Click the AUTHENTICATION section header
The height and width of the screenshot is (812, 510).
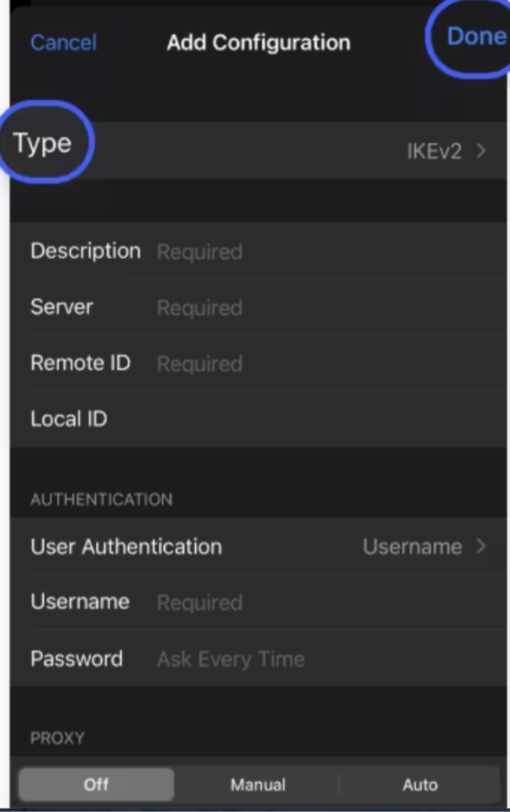point(101,499)
